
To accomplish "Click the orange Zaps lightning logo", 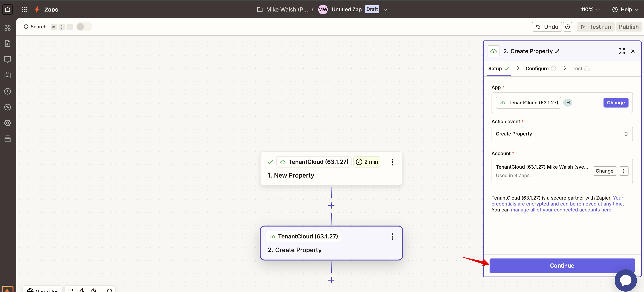I will point(37,10).
